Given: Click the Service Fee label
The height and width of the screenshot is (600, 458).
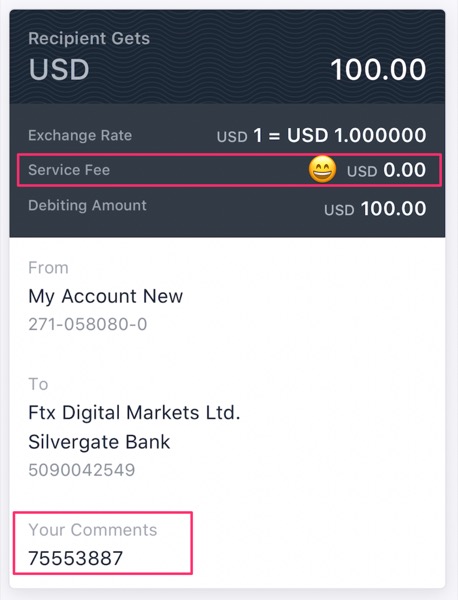Looking at the screenshot, I should [x=69, y=170].
